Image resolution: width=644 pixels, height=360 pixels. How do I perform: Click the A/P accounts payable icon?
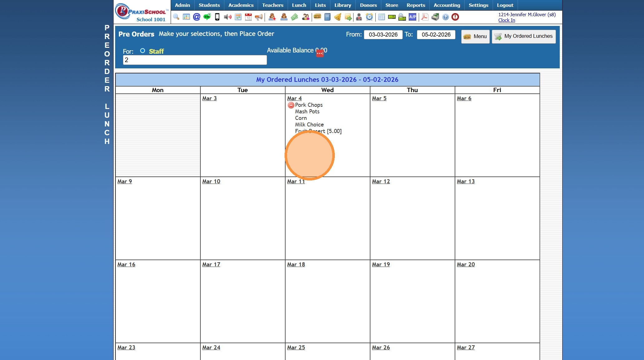point(412,17)
